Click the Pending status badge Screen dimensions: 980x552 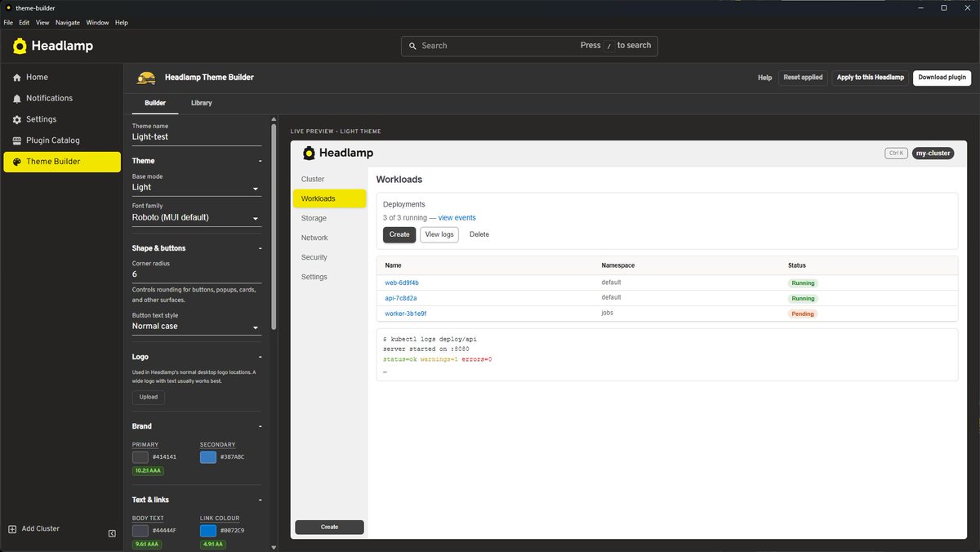[x=803, y=314]
